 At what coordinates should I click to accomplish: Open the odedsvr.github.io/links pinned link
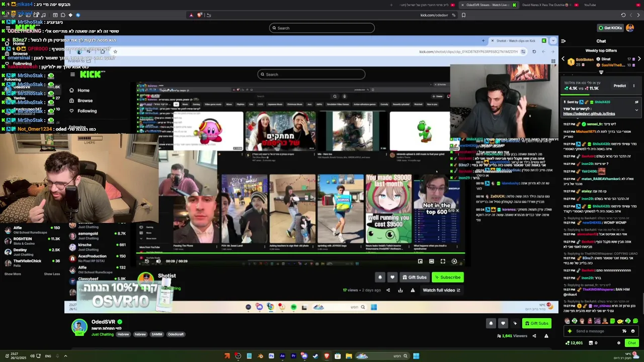(x=589, y=114)
